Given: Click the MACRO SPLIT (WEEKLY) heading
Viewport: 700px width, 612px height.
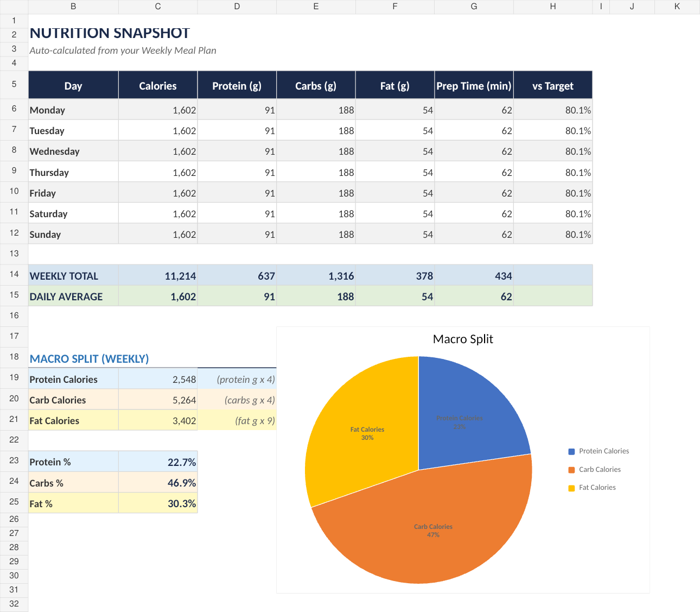Looking at the screenshot, I should coord(89,358).
